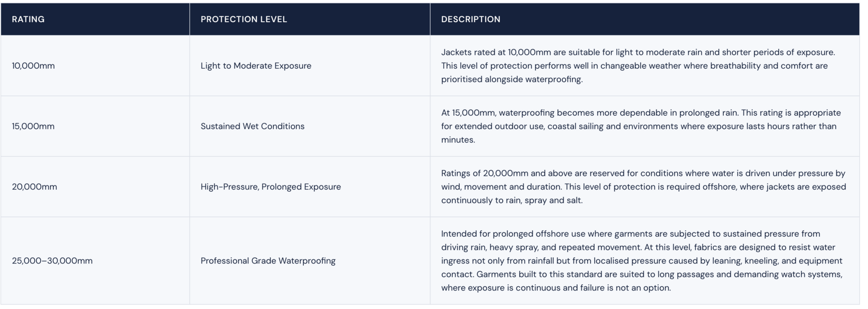
Task: Click the phrase 'rain, spray and salt'
Action: click(544, 200)
